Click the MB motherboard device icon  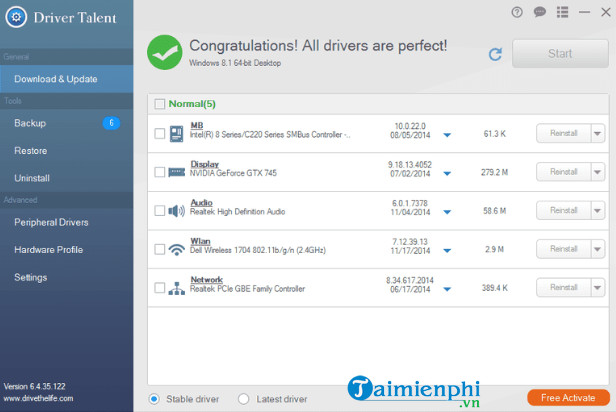176,134
